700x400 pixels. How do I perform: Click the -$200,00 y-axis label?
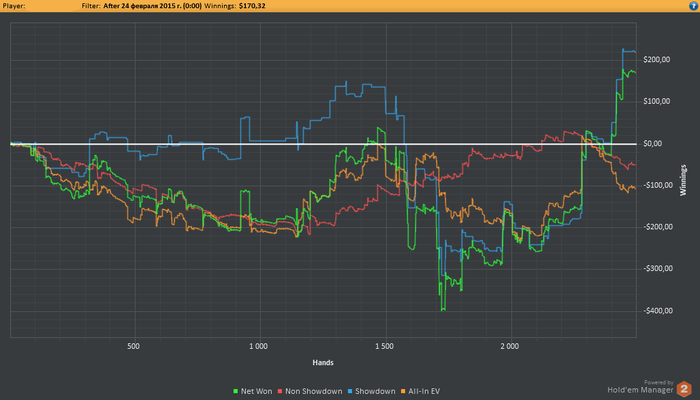pyautogui.click(x=657, y=227)
